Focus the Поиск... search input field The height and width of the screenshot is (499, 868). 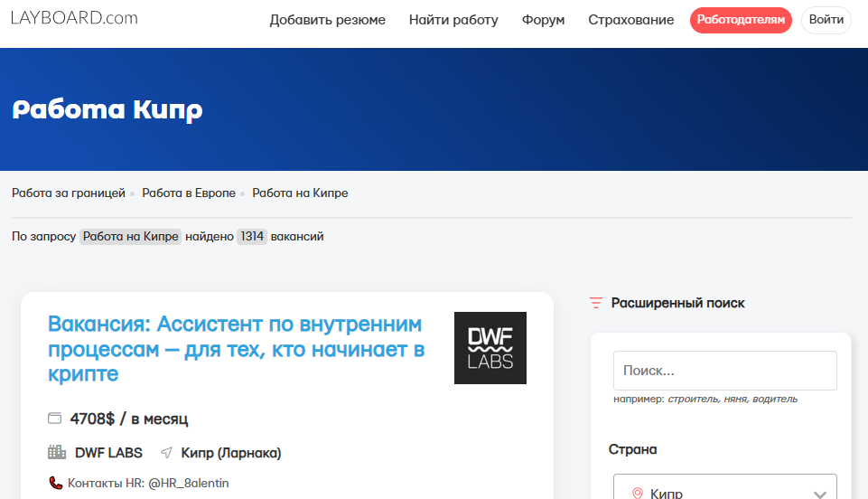point(724,371)
